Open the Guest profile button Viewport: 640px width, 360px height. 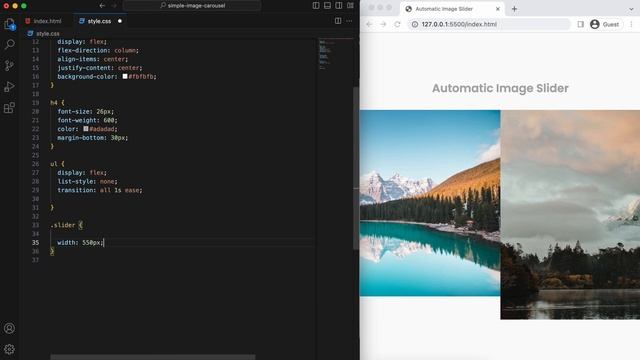pyautogui.click(x=605, y=24)
